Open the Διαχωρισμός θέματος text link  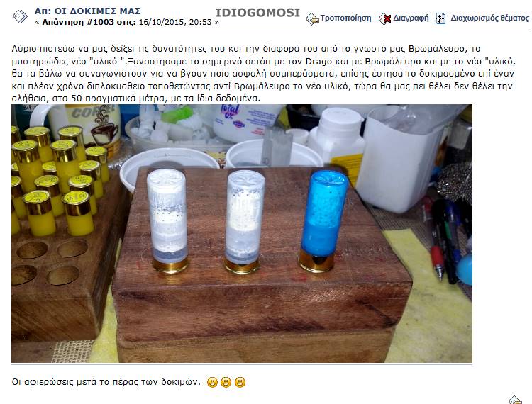pyautogui.click(x=489, y=18)
